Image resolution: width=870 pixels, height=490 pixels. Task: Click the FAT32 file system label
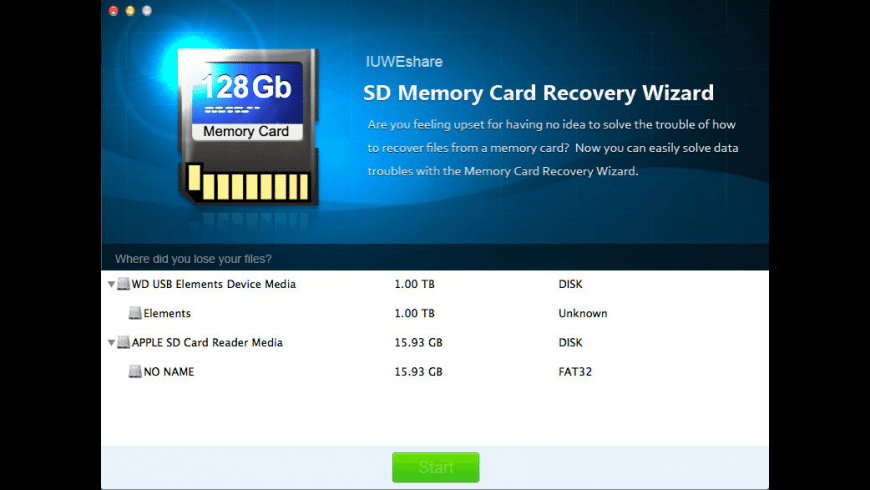575,372
